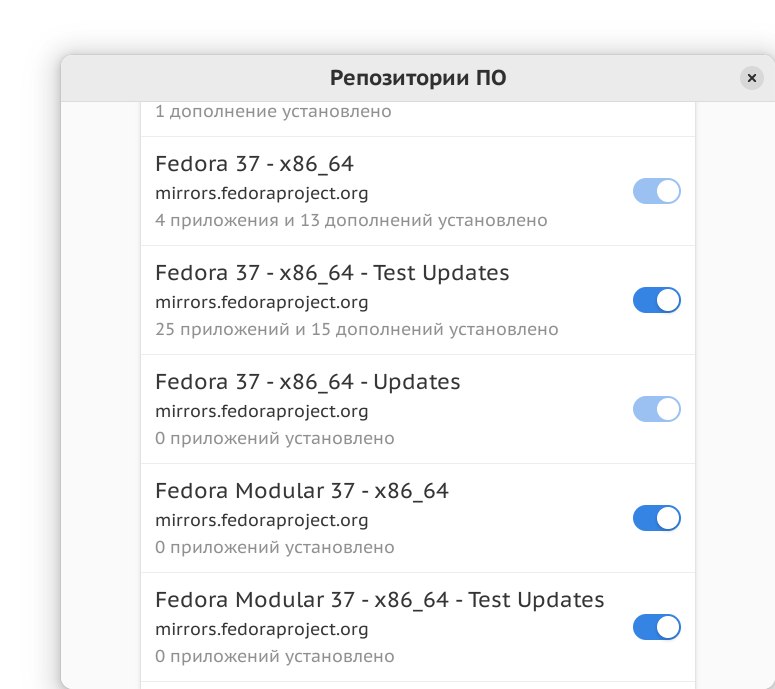Turn off the Fedora Modular 37 - x86_64 switch
This screenshot has height=689, width=775.
pos(656,518)
